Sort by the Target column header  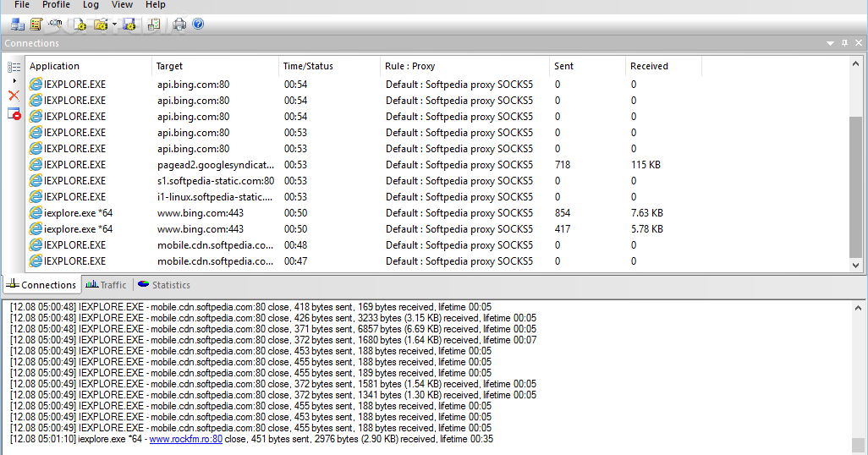coord(216,66)
